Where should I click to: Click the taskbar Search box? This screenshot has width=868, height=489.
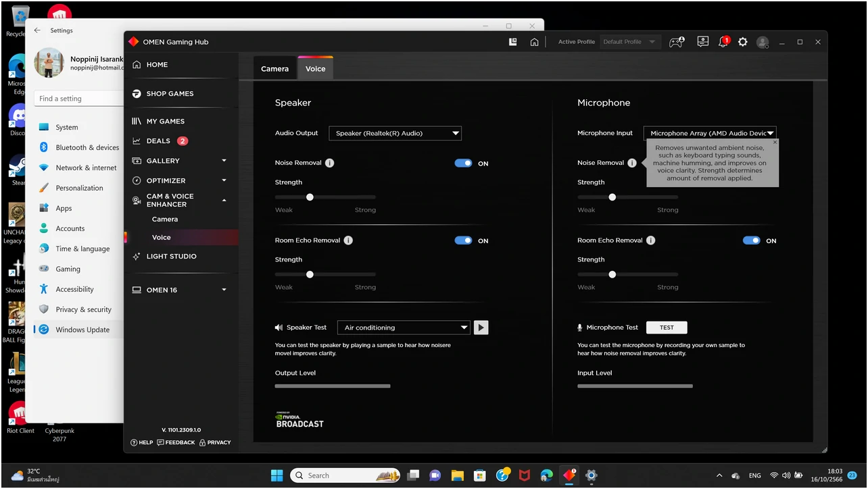point(345,475)
